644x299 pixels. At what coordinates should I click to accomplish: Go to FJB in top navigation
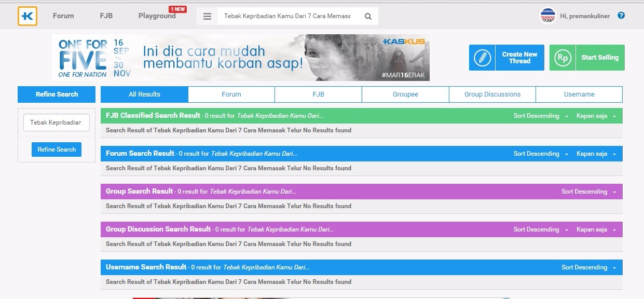tap(106, 16)
